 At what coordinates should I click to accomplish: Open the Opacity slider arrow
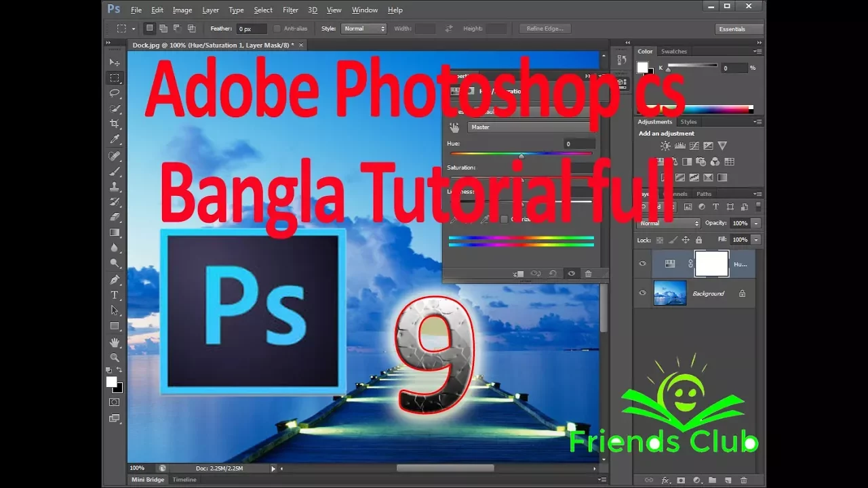pos(756,223)
